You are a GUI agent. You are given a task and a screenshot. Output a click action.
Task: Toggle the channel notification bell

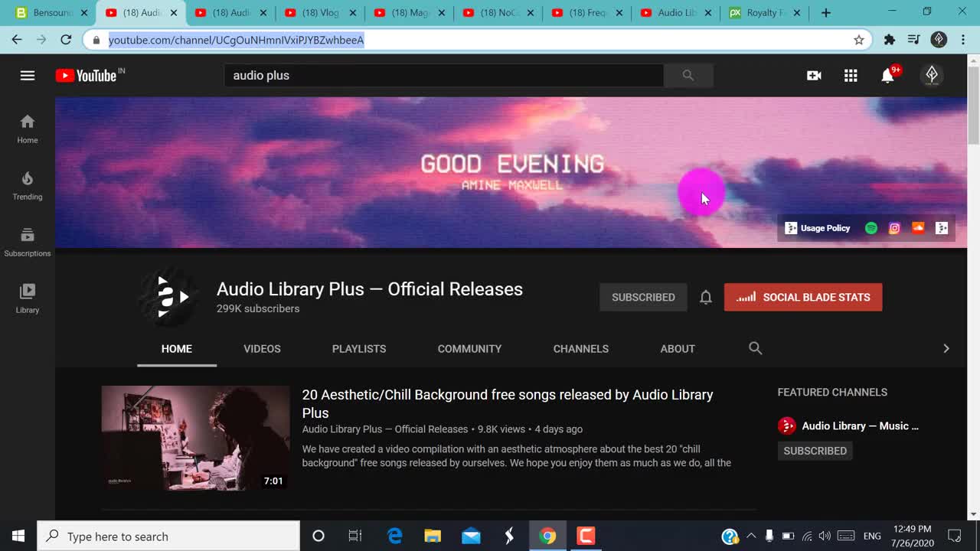(x=706, y=297)
